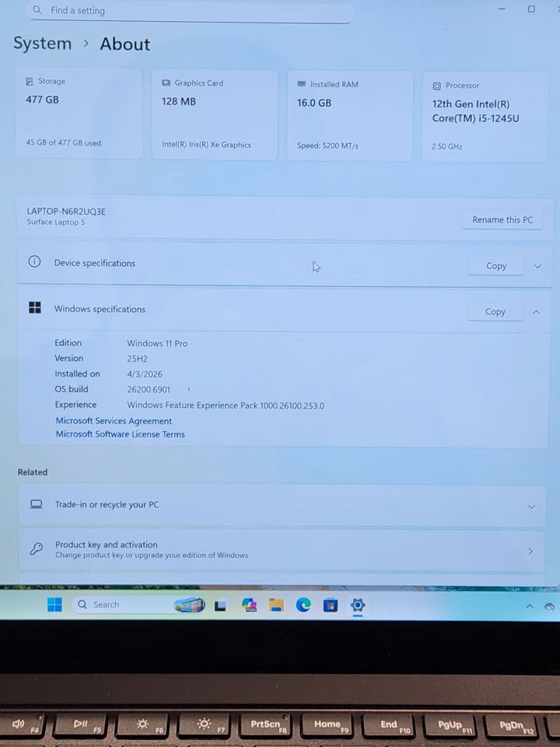Click the magnifier icon in Find a setting

tap(37, 9)
